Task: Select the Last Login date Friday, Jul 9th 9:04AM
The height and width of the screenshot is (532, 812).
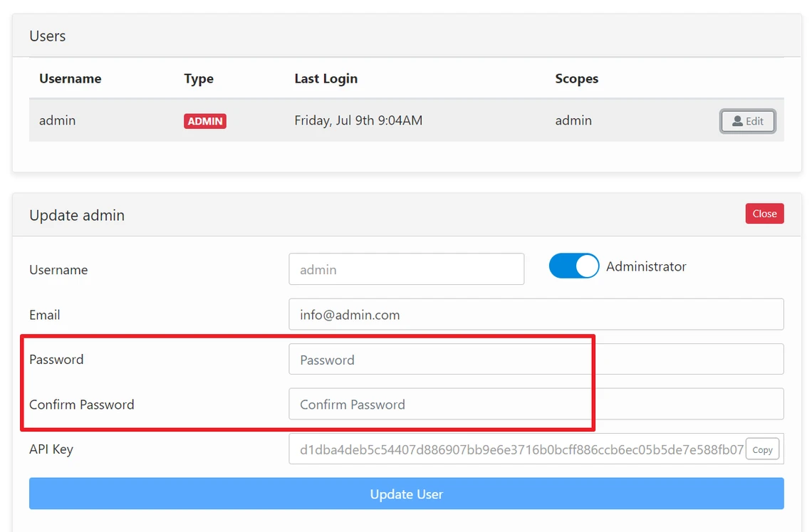Action: [358, 120]
